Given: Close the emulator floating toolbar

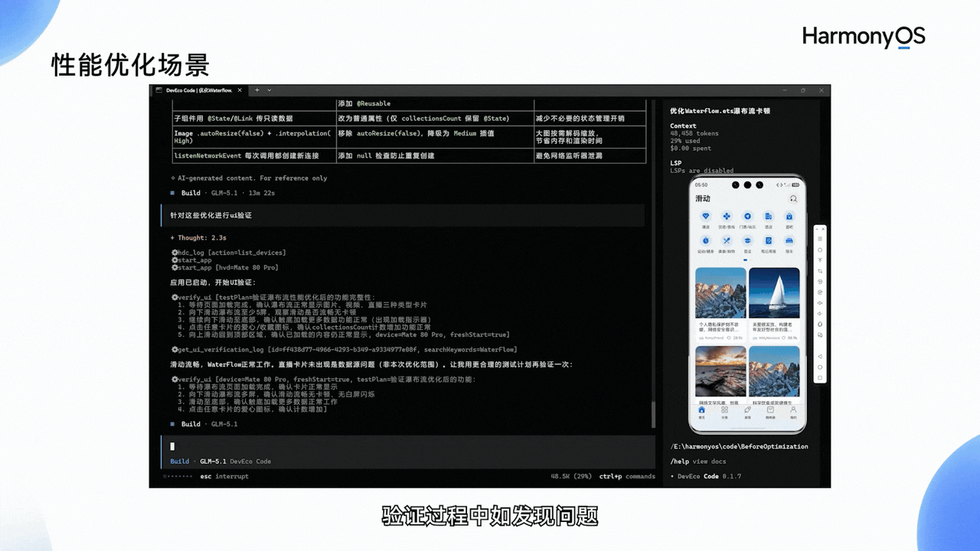Looking at the screenshot, I should [823, 229].
